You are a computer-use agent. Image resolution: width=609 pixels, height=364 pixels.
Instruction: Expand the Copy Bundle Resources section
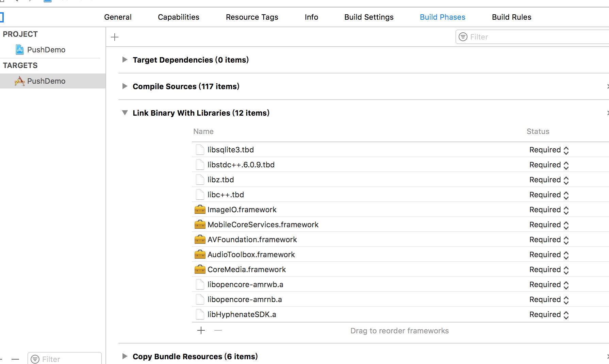click(125, 357)
